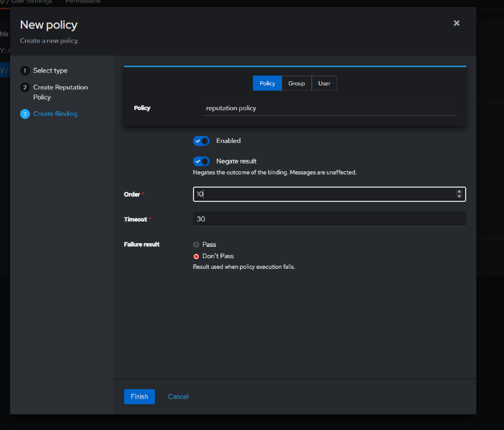Click 'Result used when policy execution fails' text
The width and height of the screenshot is (504, 430).
(244, 267)
